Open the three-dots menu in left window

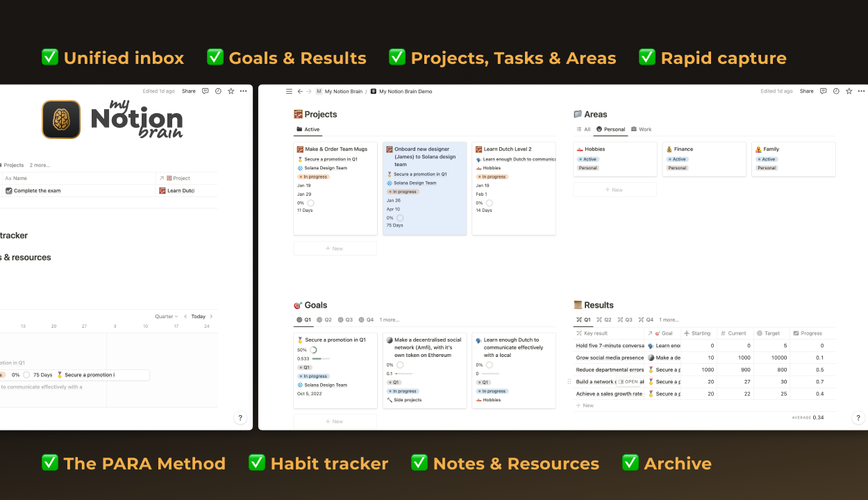(244, 91)
